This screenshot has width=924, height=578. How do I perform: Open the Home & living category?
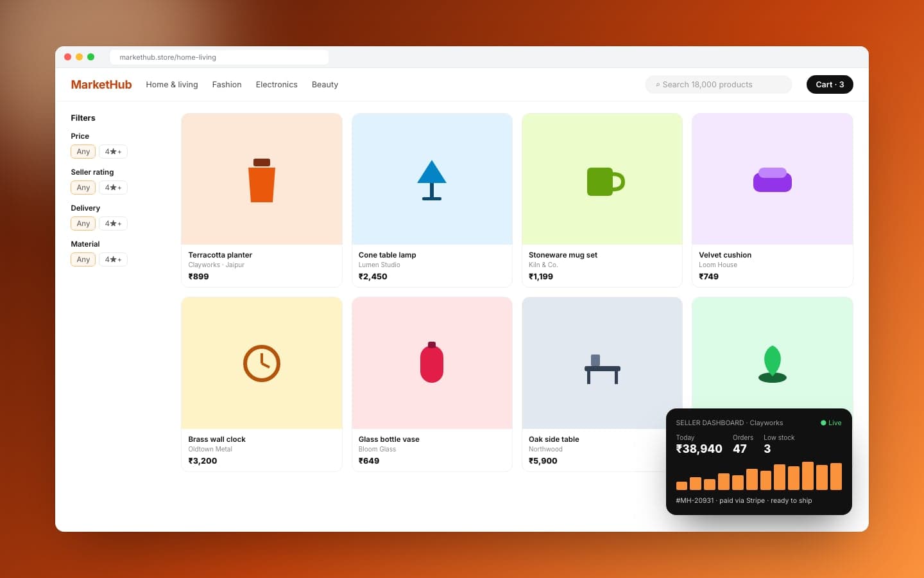[172, 85]
